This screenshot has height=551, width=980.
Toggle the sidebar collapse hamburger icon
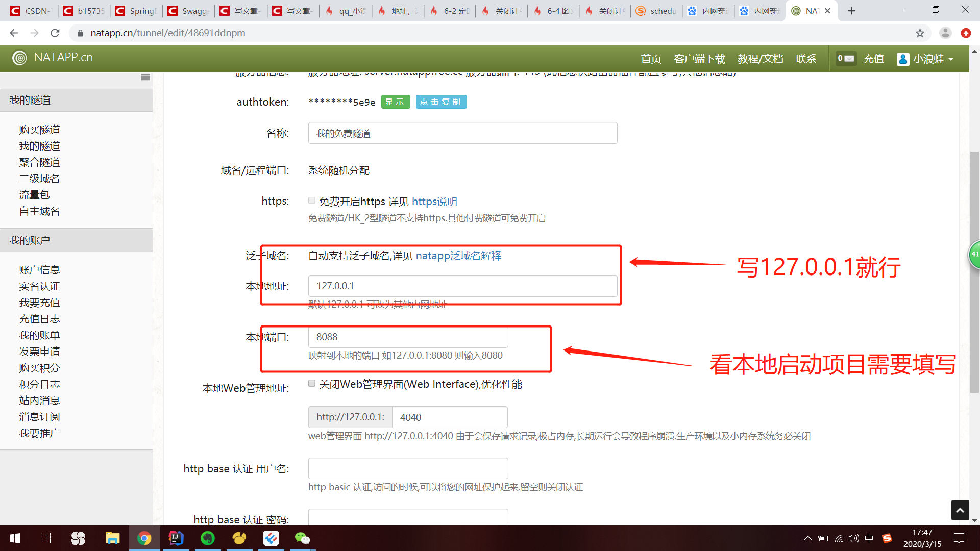pos(145,77)
